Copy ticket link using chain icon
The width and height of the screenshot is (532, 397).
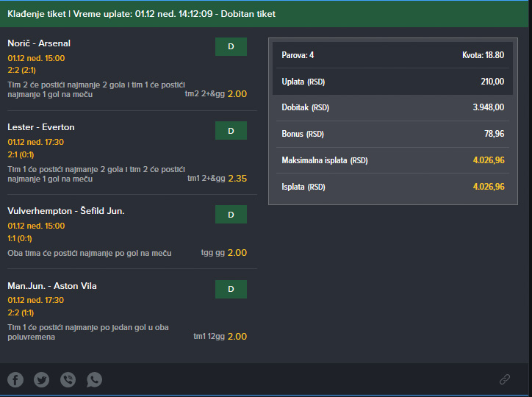505,379
